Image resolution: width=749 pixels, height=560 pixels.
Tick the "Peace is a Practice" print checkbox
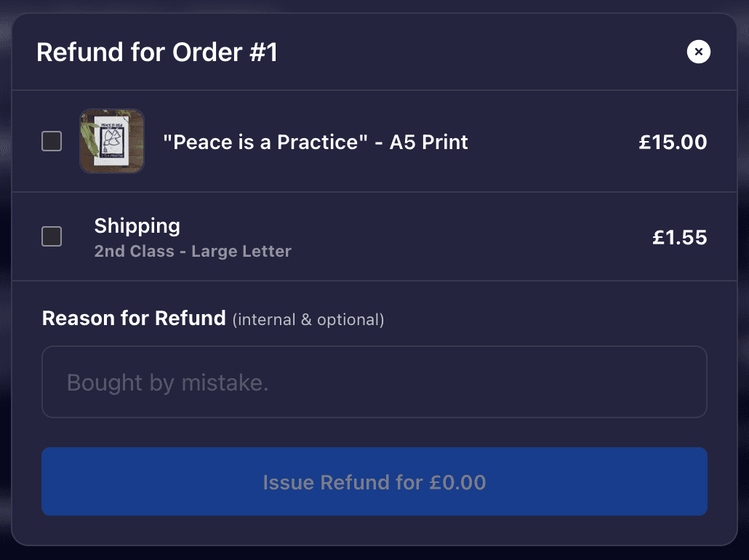click(x=52, y=141)
